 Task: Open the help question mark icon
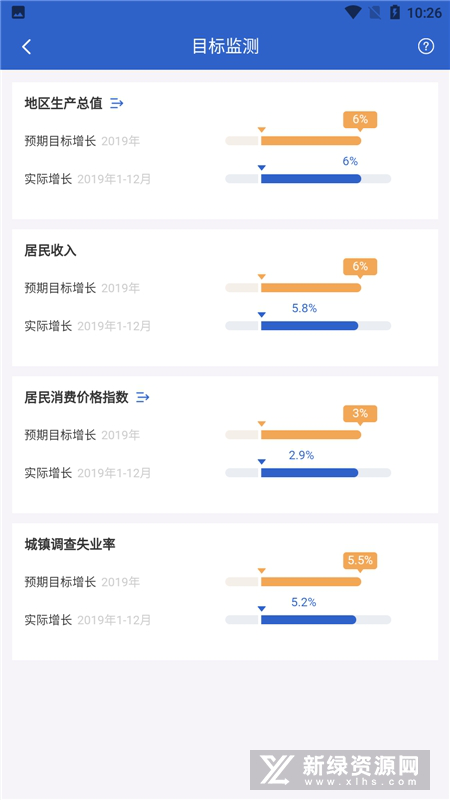point(426,46)
